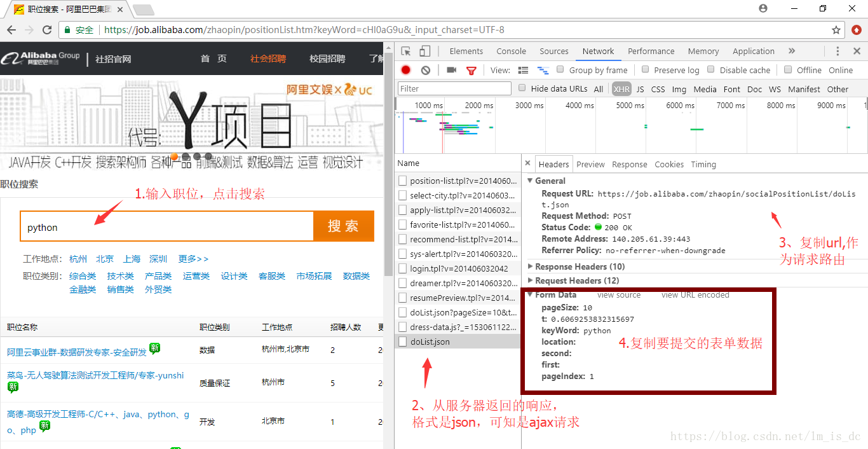Activate the DevTools inspect element picker

[406, 52]
